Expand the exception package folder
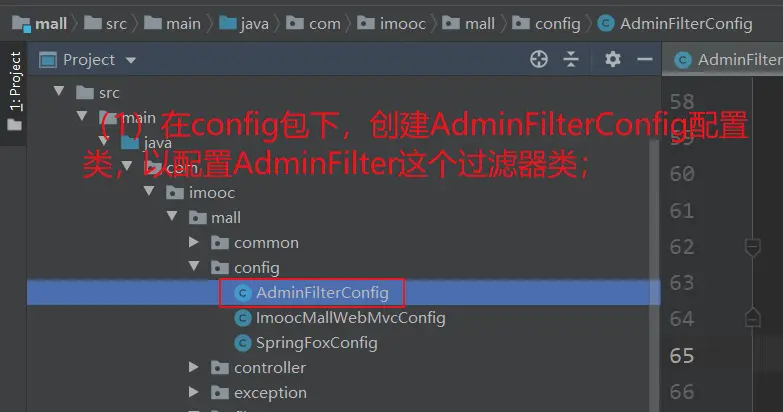 [x=194, y=392]
